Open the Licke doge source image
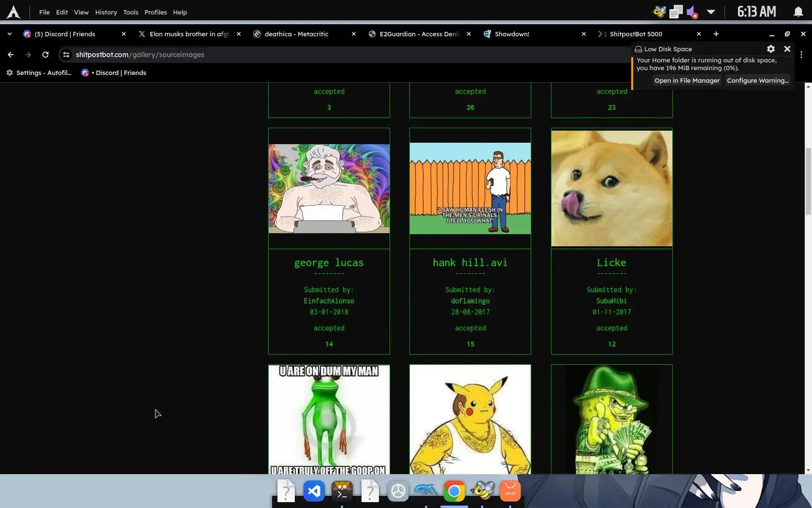The height and width of the screenshot is (508, 812). pyautogui.click(x=612, y=188)
